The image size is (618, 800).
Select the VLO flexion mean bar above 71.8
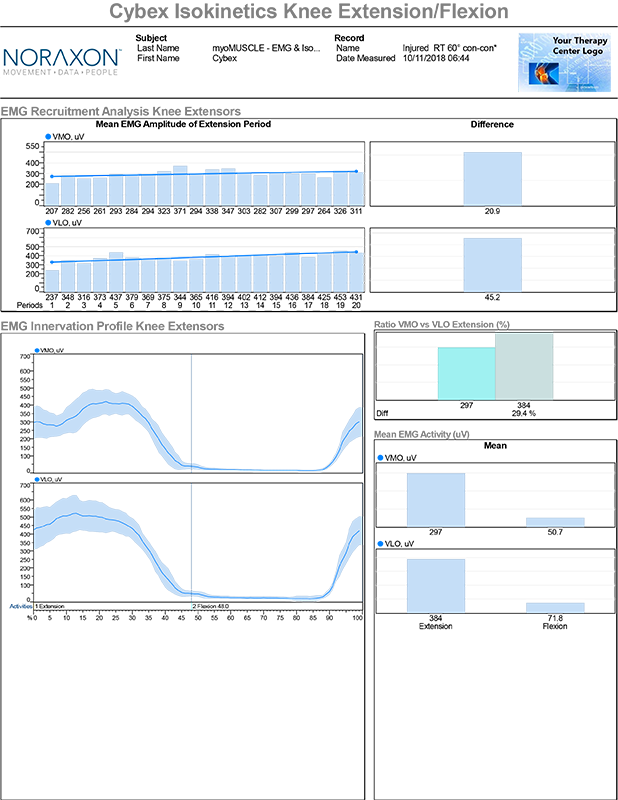(x=555, y=607)
